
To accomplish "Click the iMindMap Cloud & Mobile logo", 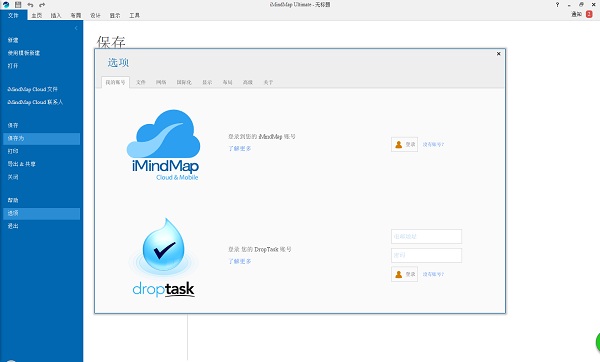I will click(x=164, y=145).
